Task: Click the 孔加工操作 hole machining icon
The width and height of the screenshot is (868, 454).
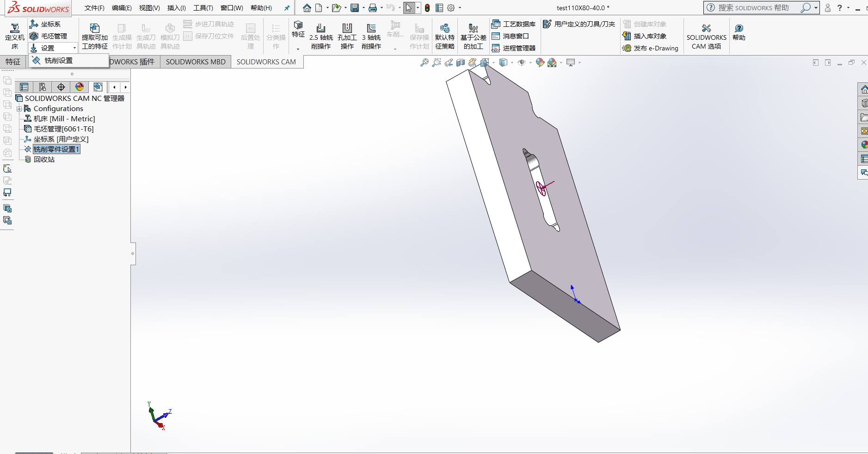Action: click(347, 28)
